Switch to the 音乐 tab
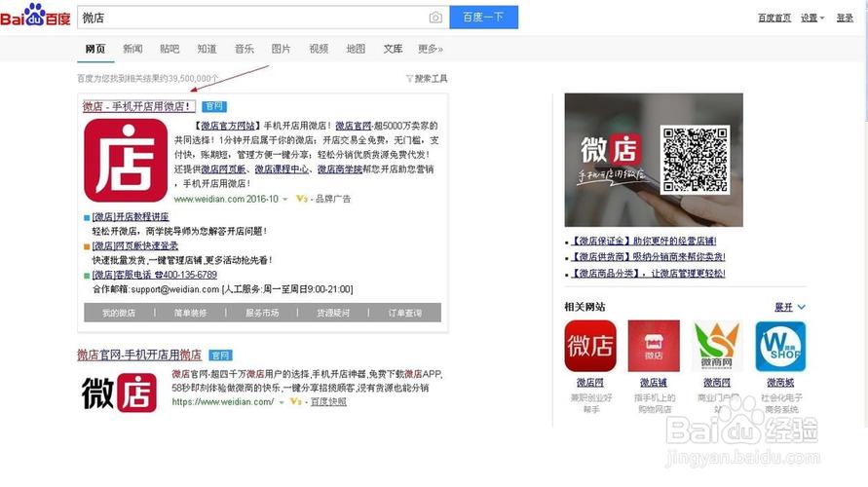 tap(245, 49)
